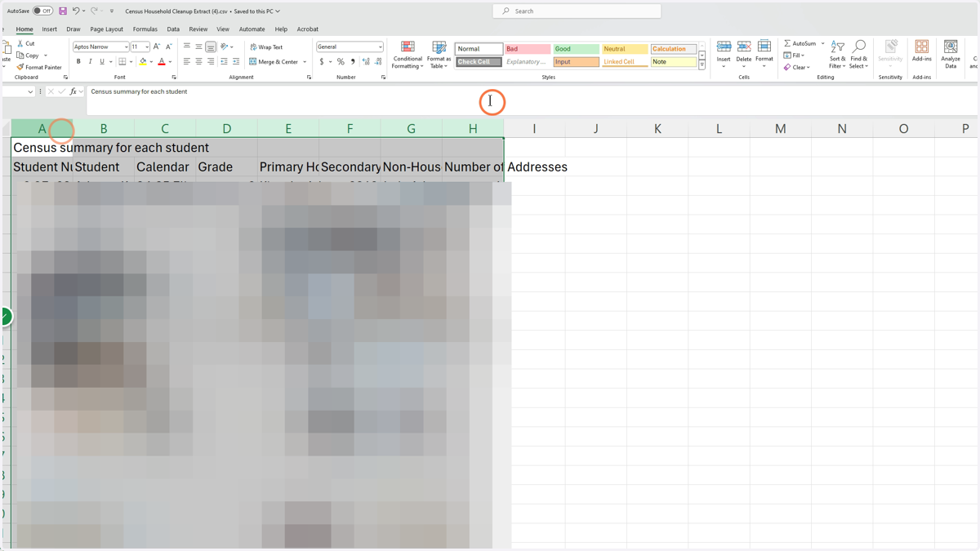Open the Insert ribbon tab
Screen dimensions: 980x551
[x=50, y=29]
